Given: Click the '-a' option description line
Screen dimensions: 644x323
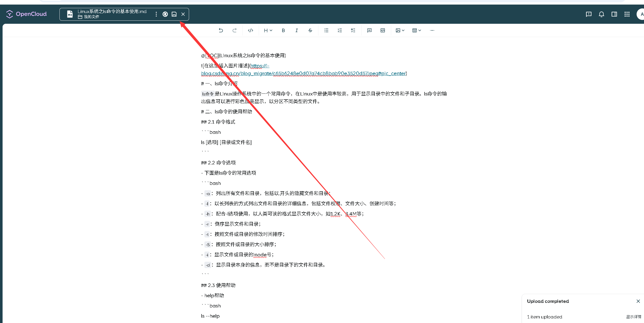Looking at the screenshot, I should (x=266, y=193).
